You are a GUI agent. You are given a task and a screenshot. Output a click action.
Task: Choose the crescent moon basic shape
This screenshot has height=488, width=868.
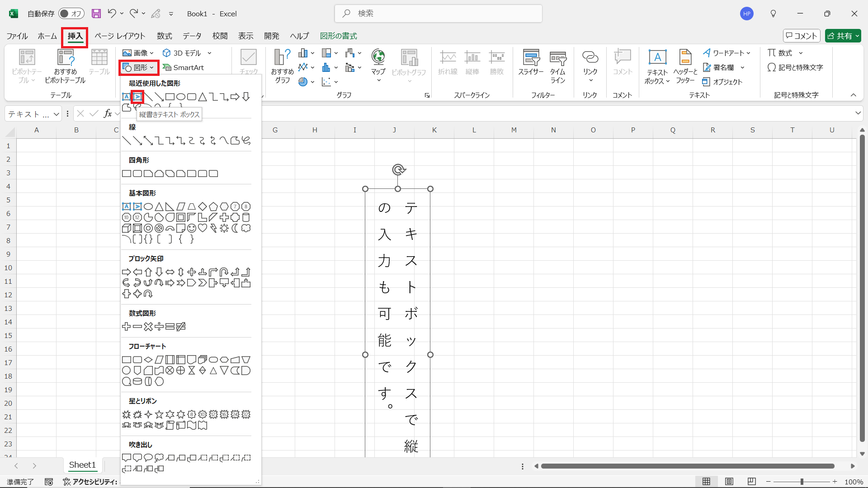point(235,228)
